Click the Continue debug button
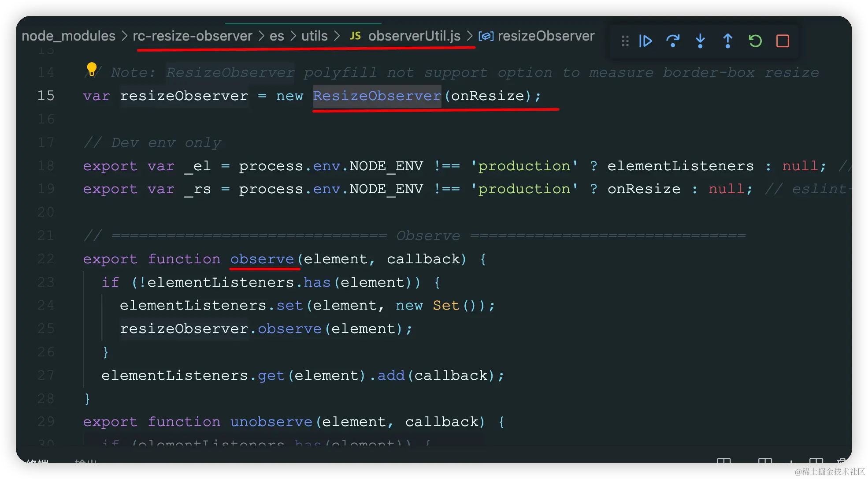Image resolution: width=868 pixels, height=479 pixels. (x=645, y=41)
